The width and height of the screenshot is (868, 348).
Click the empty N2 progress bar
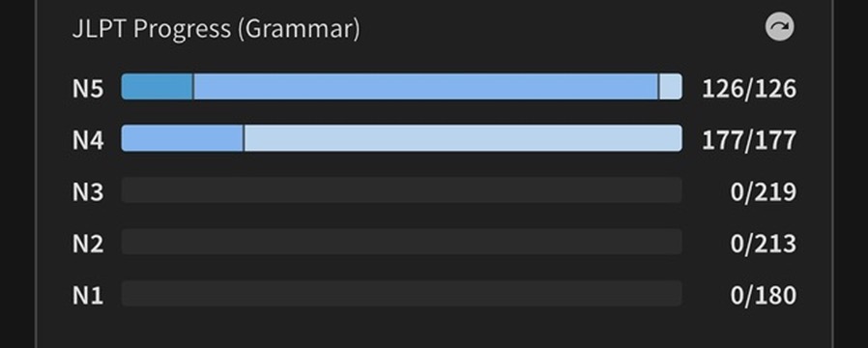coord(401,242)
